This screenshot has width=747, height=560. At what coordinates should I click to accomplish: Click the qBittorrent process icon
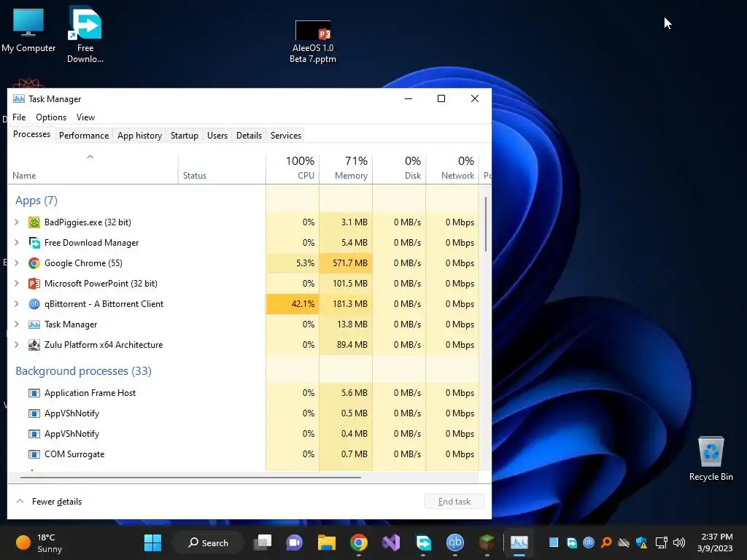tap(34, 304)
